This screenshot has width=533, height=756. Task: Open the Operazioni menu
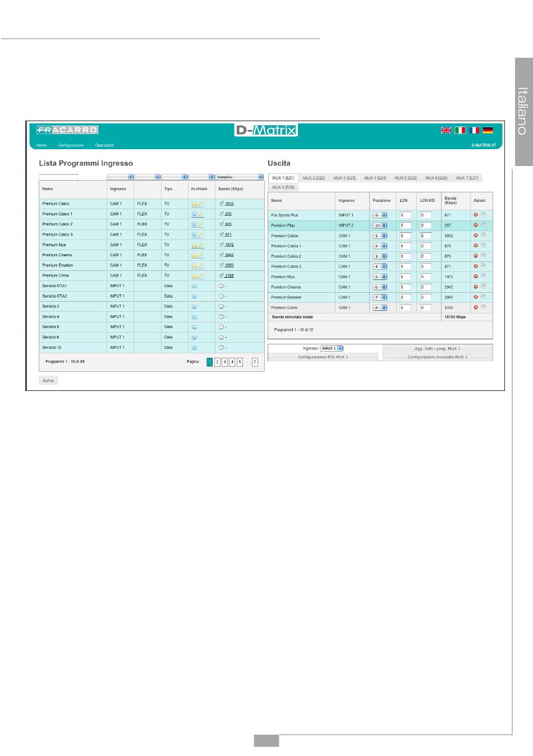pyautogui.click(x=104, y=145)
